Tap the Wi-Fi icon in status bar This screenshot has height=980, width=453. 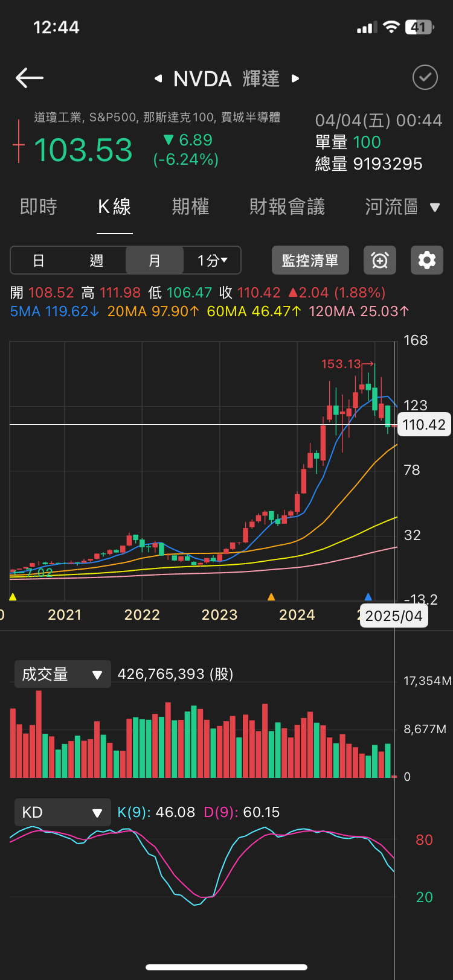[391, 27]
